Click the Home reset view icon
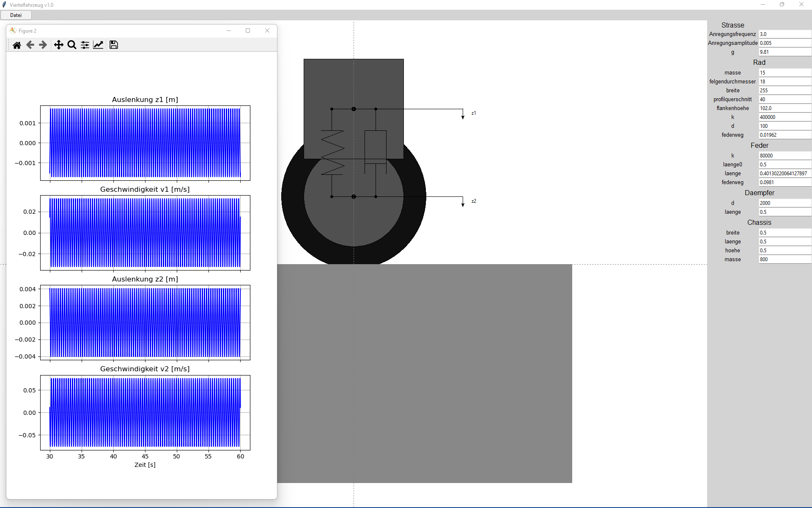 17,45
